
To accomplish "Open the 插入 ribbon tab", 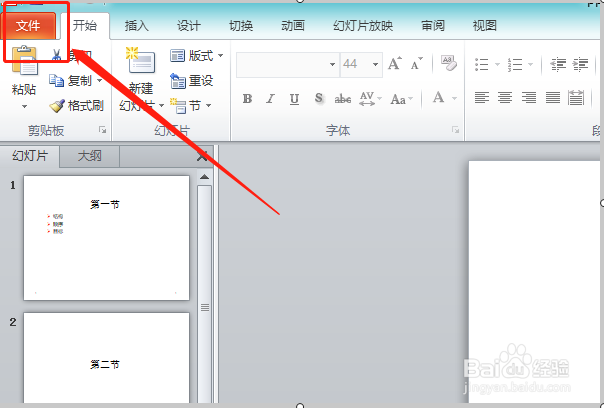I will [x=137, y=26].
